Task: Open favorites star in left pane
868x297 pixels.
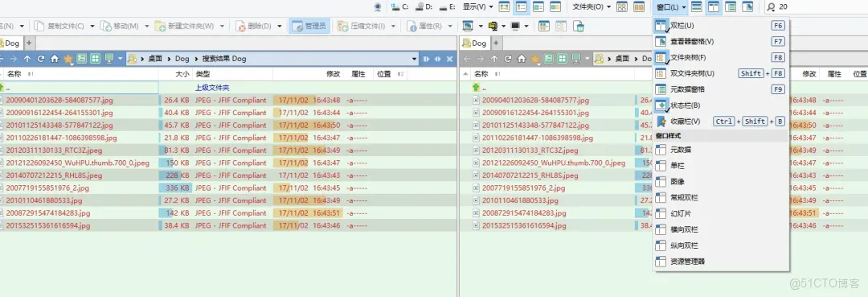Action: 68,59
